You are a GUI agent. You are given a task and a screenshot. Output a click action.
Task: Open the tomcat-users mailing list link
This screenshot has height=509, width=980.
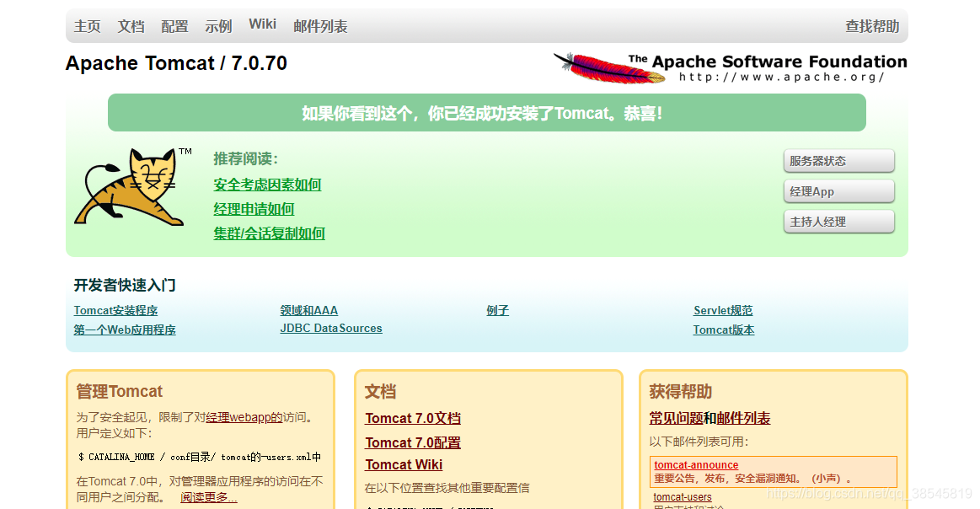pyautogui.click(x=682, y=497)
